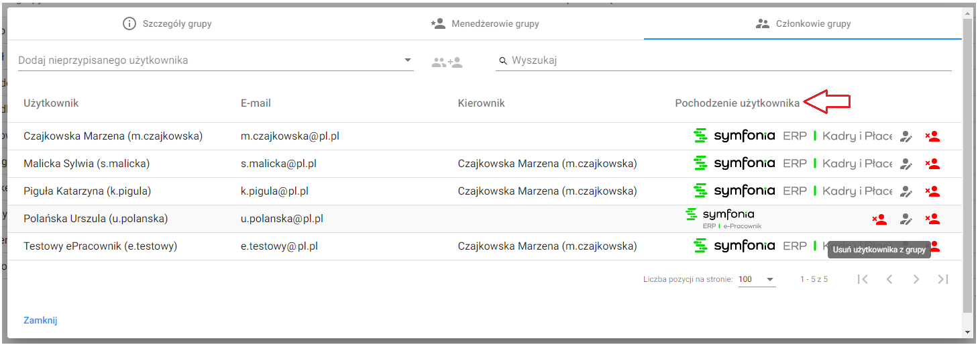Switch to Menedżerowie grupy tab
The image size is (980, 349).
click(x=485, y=23)
